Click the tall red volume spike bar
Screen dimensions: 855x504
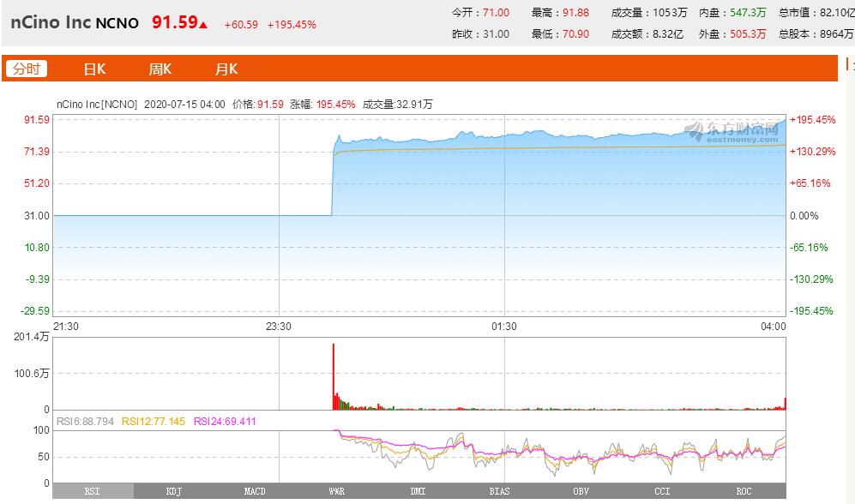(x=333, y=376)
